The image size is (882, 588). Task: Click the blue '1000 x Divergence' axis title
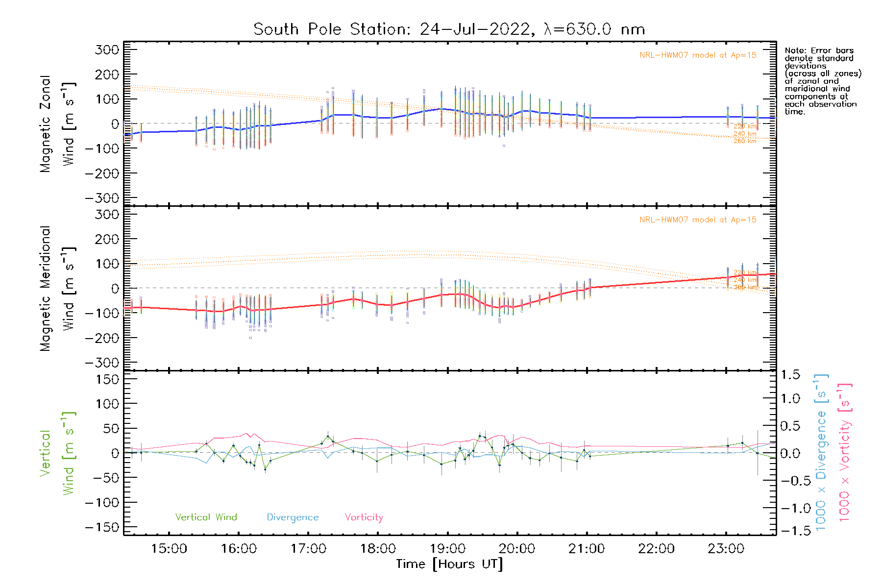821,452
